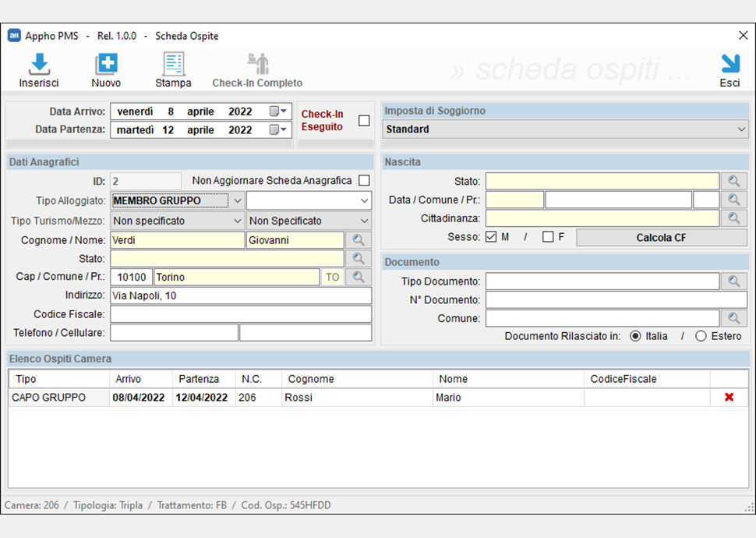Toggle Check-In Eseguito checkbox
Screen dimensions: 756x538
pos(364,120)
